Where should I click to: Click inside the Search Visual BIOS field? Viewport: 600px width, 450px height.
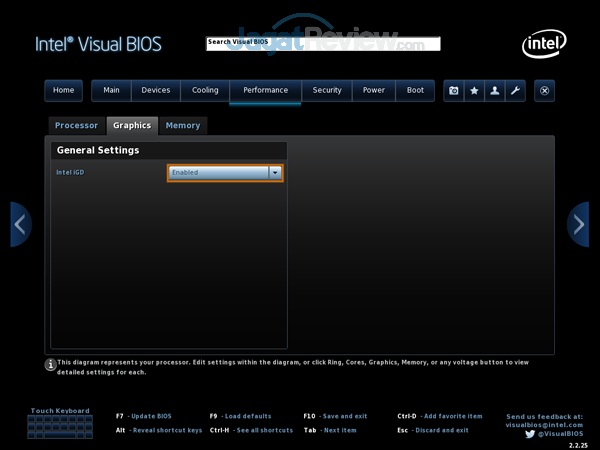322,44
